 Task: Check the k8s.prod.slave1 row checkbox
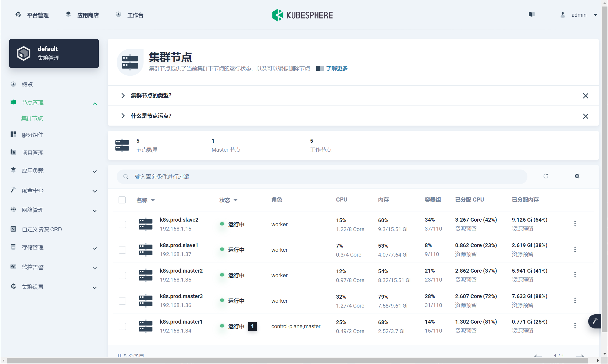[x=122, y=250]
